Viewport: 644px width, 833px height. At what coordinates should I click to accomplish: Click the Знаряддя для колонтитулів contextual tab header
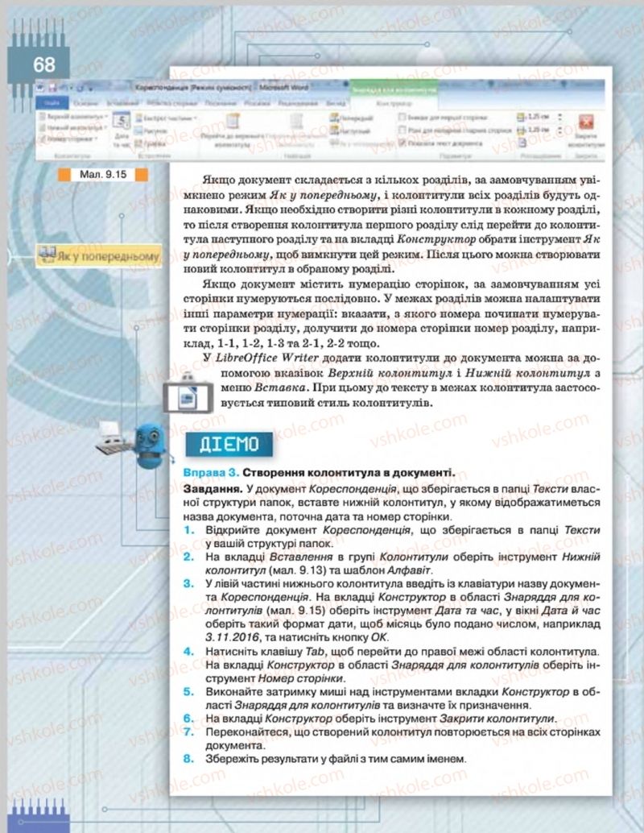[x=394, y=89]
